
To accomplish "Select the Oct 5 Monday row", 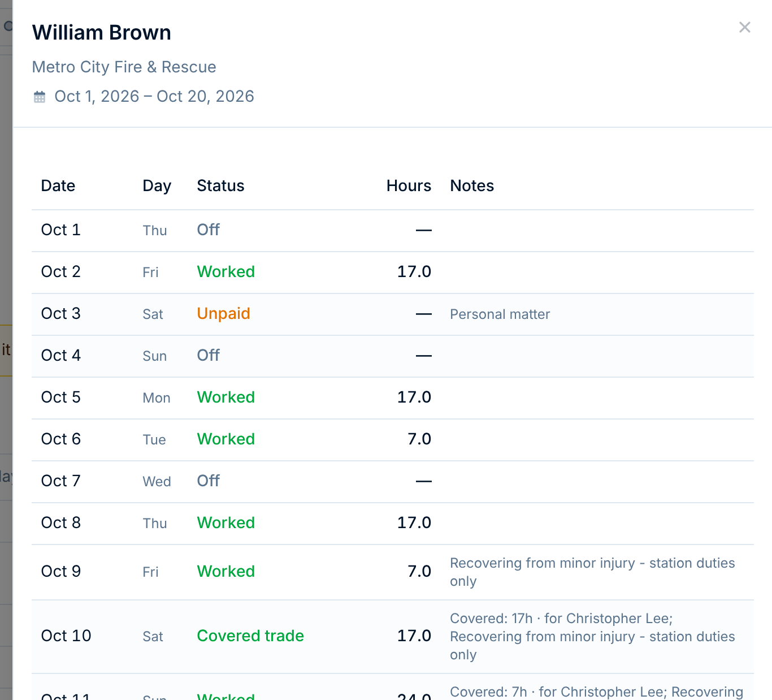I will 393,398.
